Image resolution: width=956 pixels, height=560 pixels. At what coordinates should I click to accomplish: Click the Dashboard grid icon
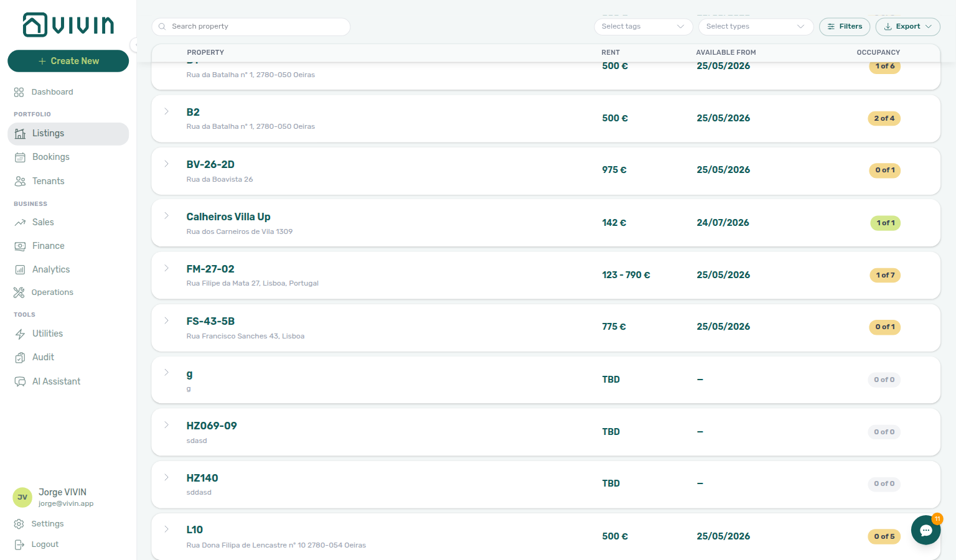pos(19,92)
